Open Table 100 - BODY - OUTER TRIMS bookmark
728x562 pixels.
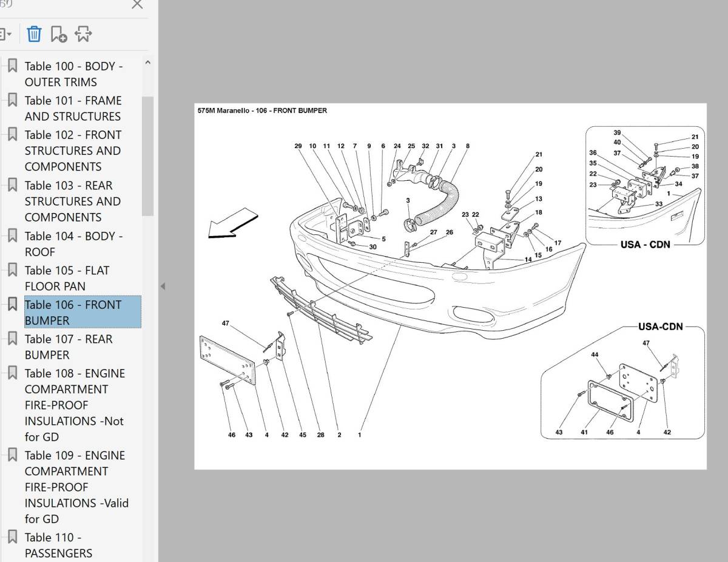(73, 74)
